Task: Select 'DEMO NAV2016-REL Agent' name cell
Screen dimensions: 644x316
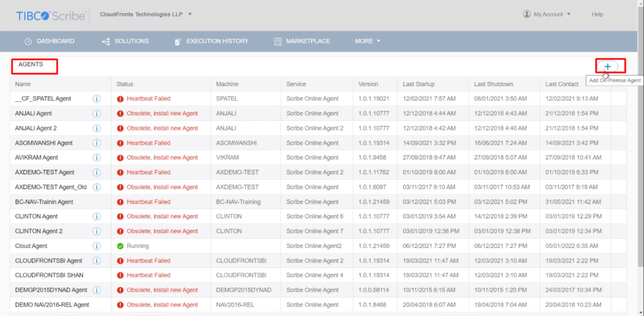Action: tap(52, 305)
